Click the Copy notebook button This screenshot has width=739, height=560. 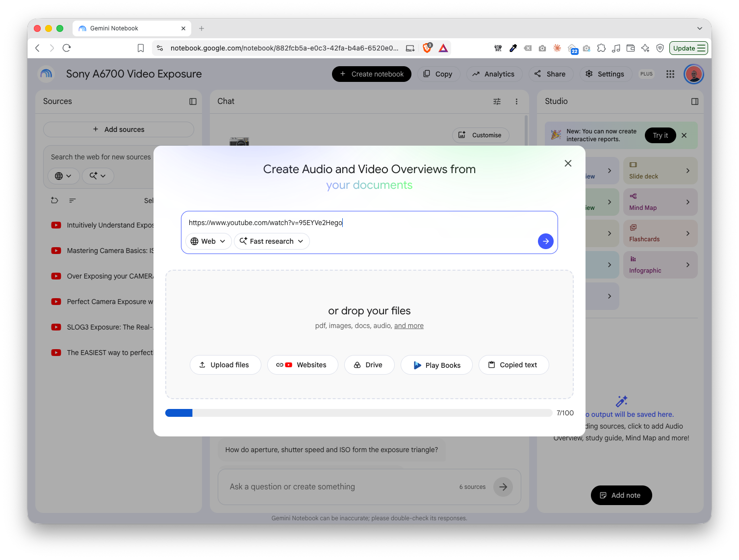pos(438,74)
